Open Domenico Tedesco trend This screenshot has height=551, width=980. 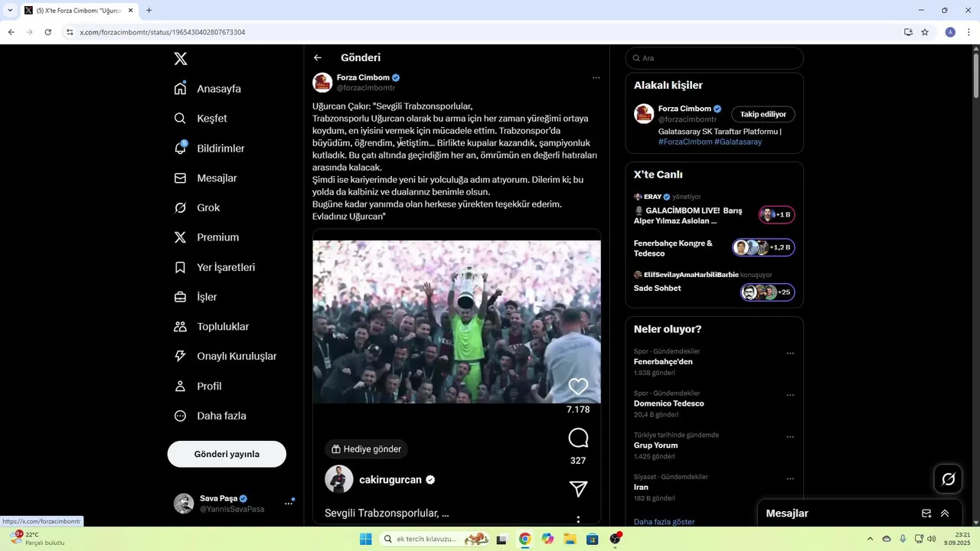click(669, 403)
